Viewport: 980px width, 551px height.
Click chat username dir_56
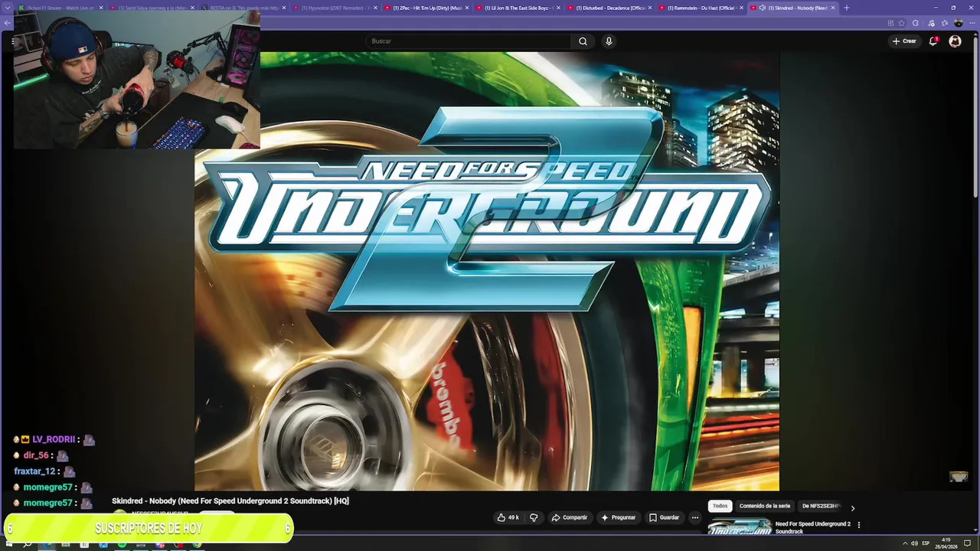pos(36,455)
